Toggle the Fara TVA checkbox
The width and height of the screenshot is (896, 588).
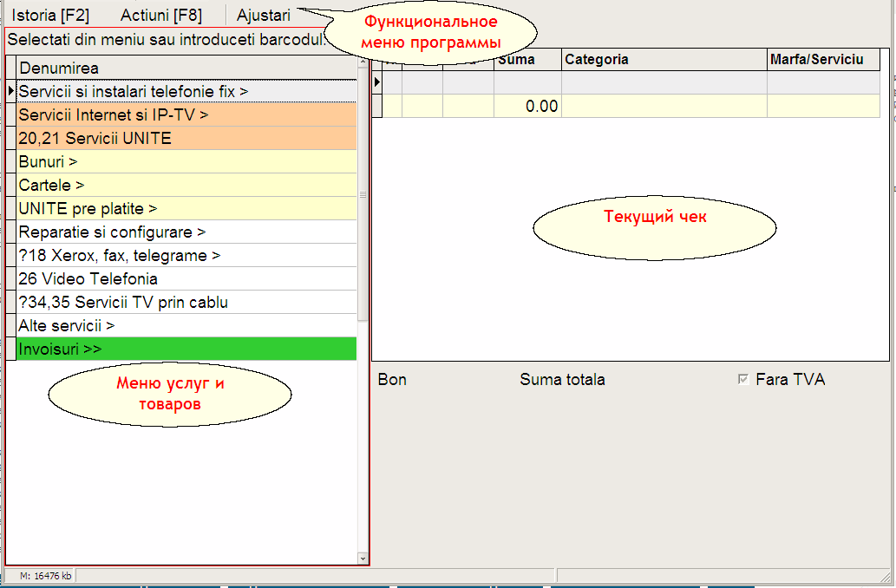pyautogui.click(x=742, y=380)
